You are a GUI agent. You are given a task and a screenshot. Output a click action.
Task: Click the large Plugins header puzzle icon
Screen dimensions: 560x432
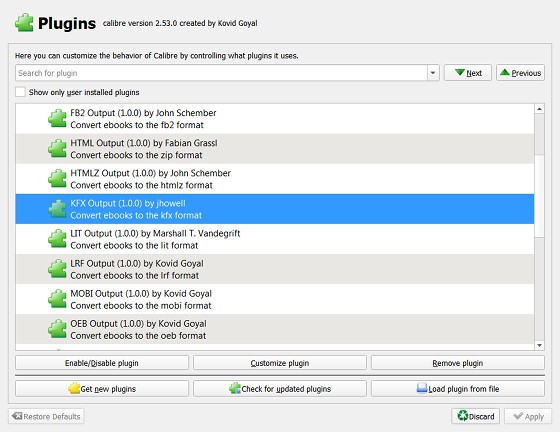point(24,23)
